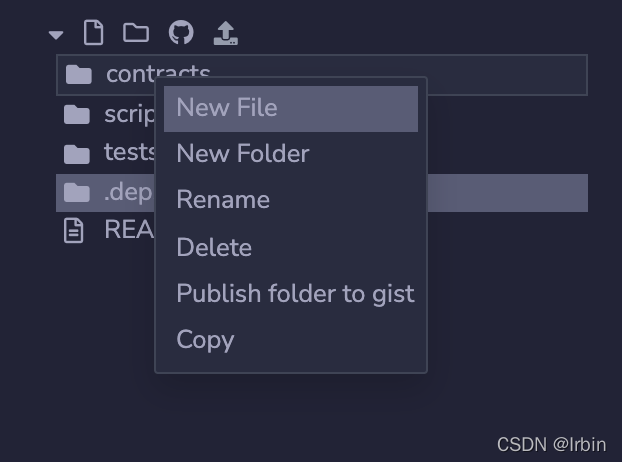Collapse the workspace tree caret arrow

56,35
